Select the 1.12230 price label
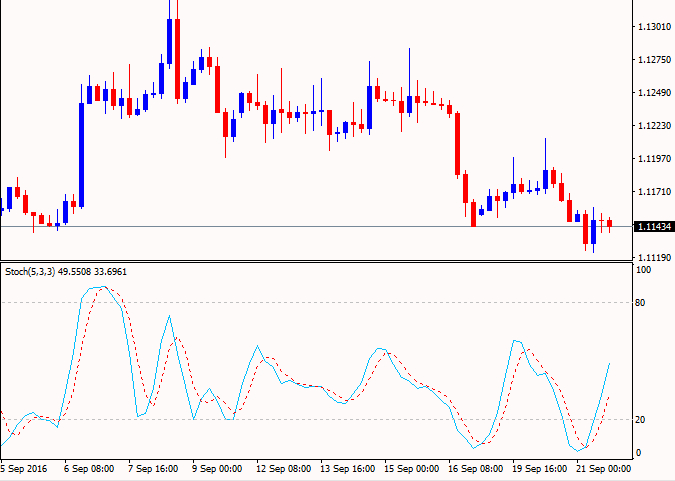The image size is (675, 481). [x=654, y=126]
